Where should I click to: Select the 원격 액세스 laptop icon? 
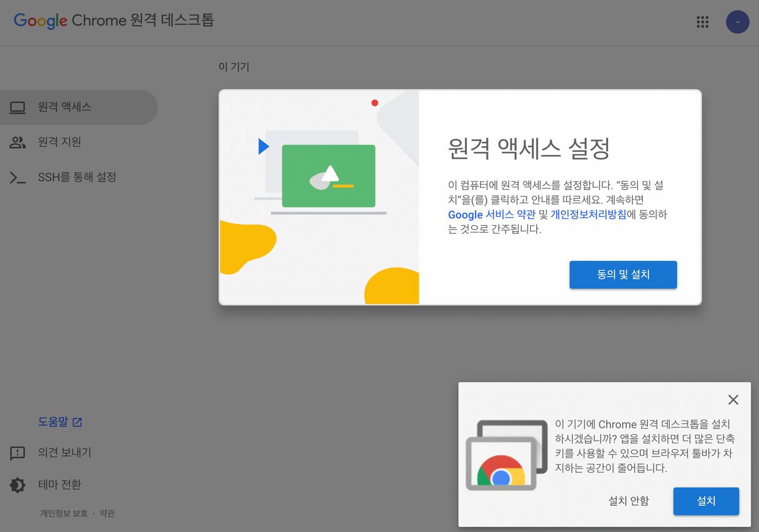tap(18, 108)
